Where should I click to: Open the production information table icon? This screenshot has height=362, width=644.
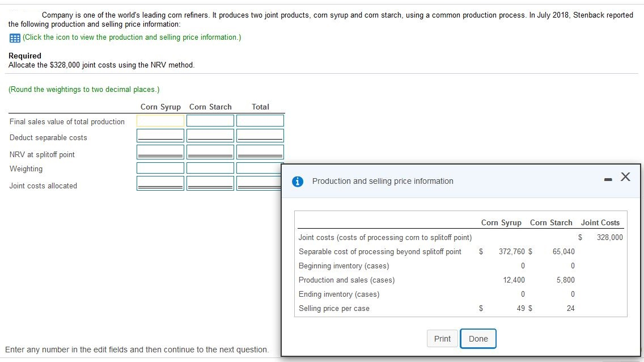point(15,38)
